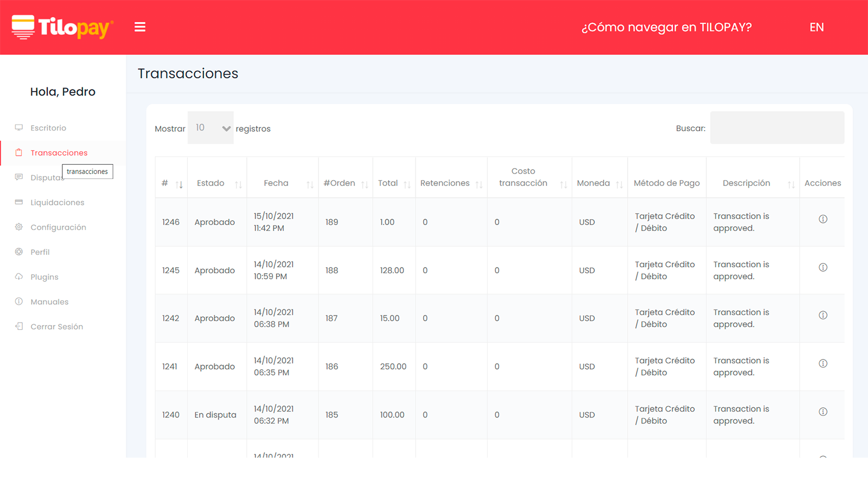Click the Tilopay logo
Viewport: 868px width, 488px height.
click(x=62, y=27)
